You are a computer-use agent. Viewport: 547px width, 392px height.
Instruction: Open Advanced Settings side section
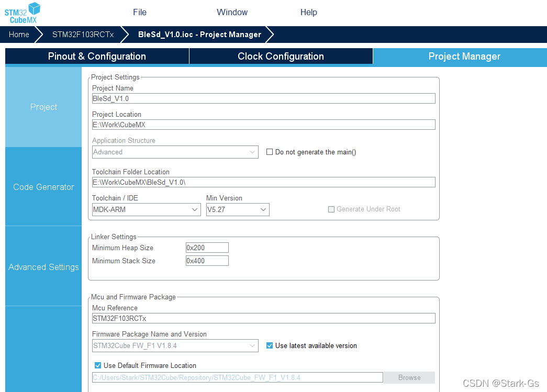point(43,267)
